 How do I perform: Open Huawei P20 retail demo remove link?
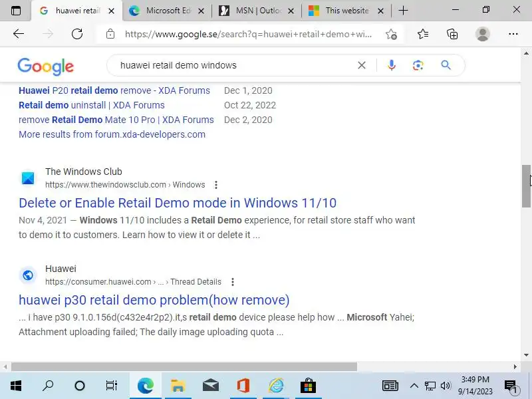pos(114,90)
